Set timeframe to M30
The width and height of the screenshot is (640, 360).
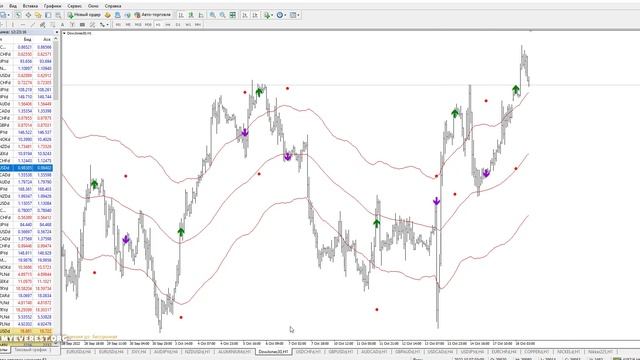(148, 25)
